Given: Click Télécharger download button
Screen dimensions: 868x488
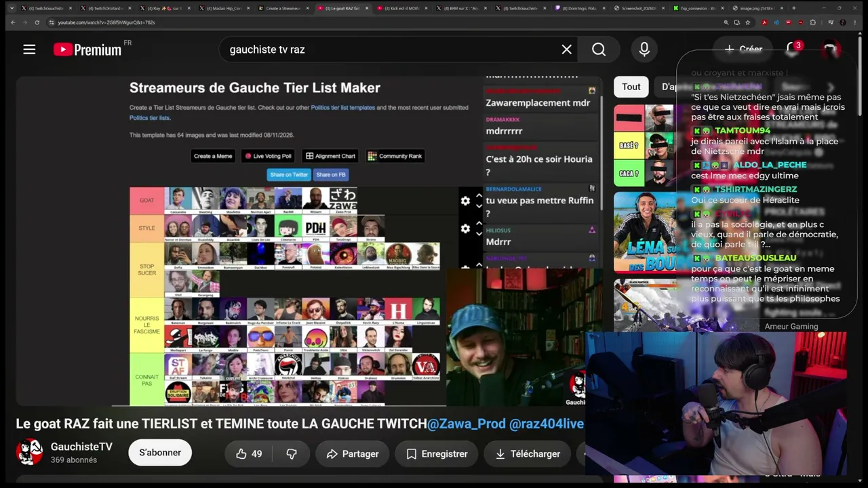Looking at the screenshot, I should 528,454.
